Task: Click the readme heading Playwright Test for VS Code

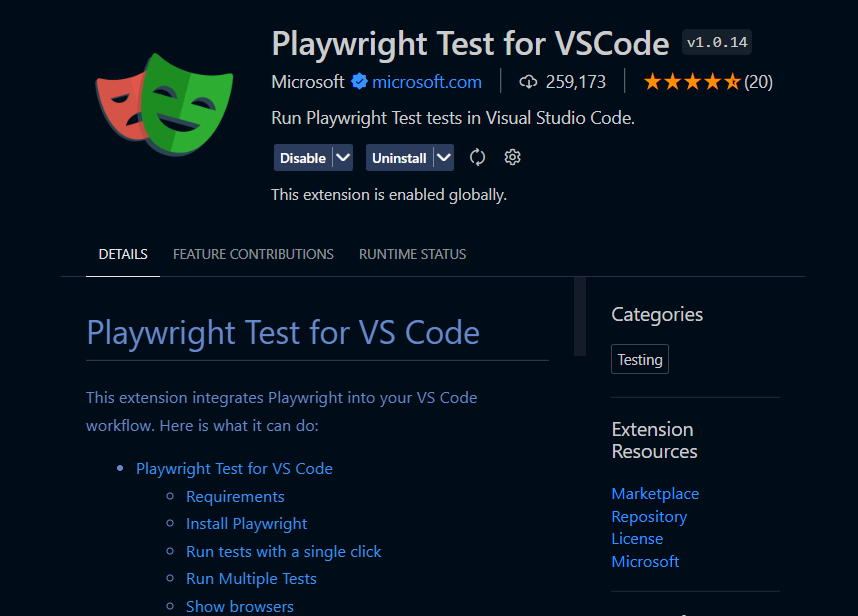Action: point(283,332)
